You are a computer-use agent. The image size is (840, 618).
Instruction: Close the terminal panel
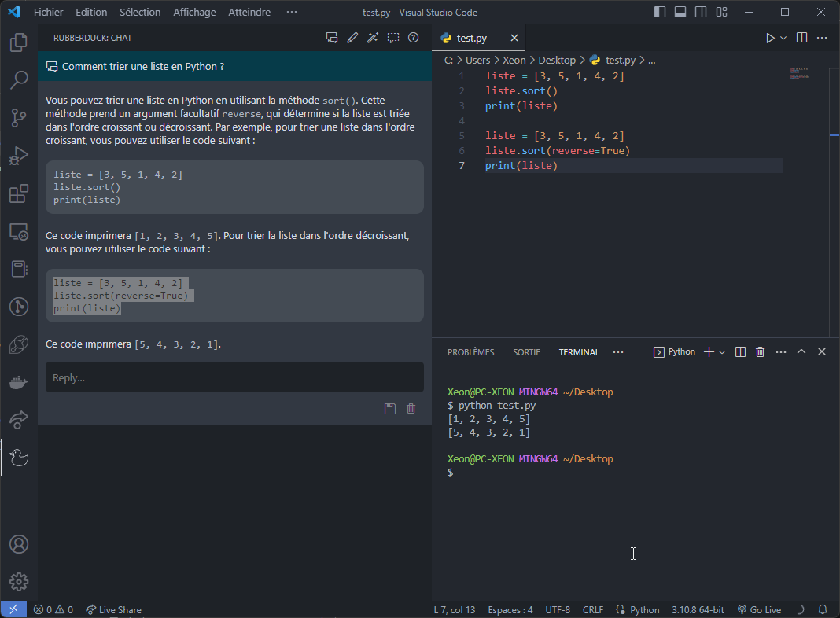pos(822,351)
